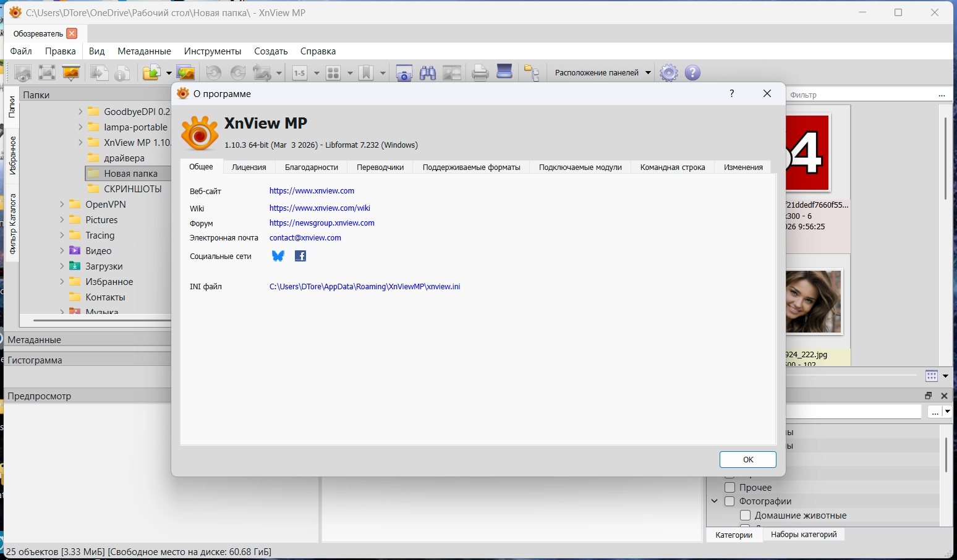Close the Обозреватель tab with red X
Viewport: 957px width, 560px height.
72,33
